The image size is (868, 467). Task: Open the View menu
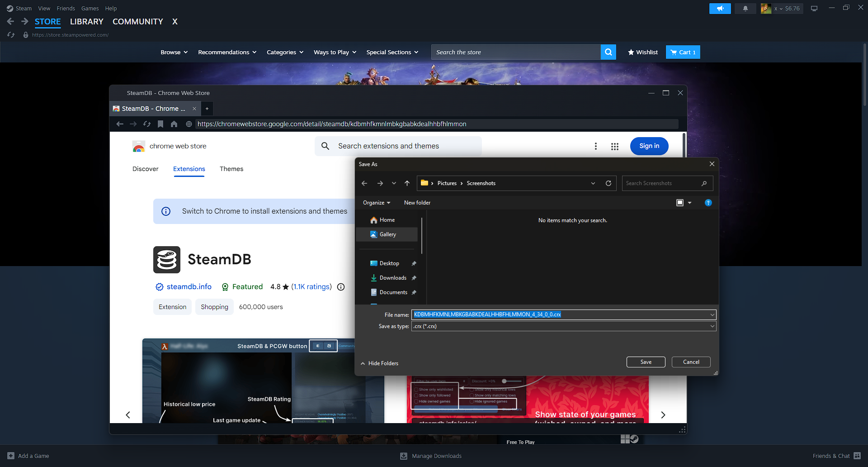[44, 9]
